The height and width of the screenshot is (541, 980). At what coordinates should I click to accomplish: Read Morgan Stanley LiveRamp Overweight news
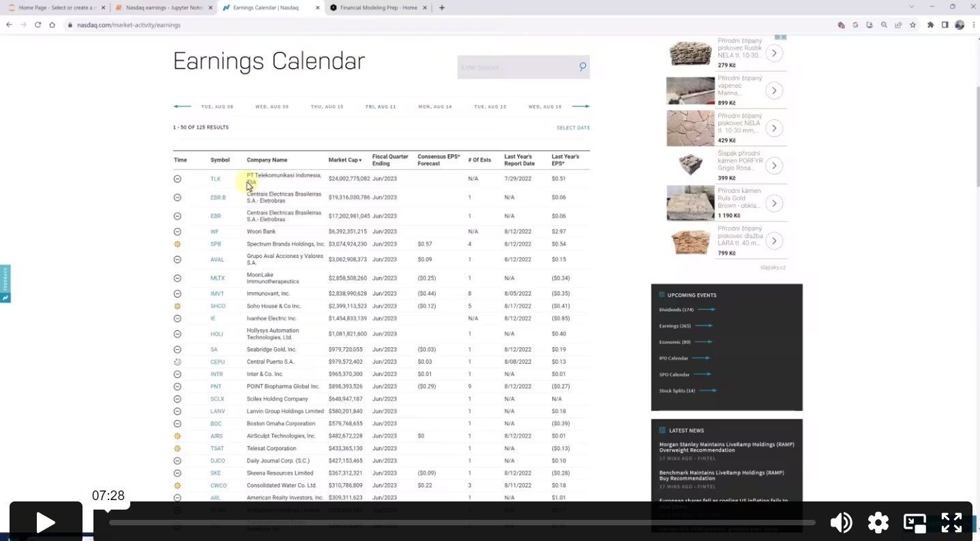[726, 447]
